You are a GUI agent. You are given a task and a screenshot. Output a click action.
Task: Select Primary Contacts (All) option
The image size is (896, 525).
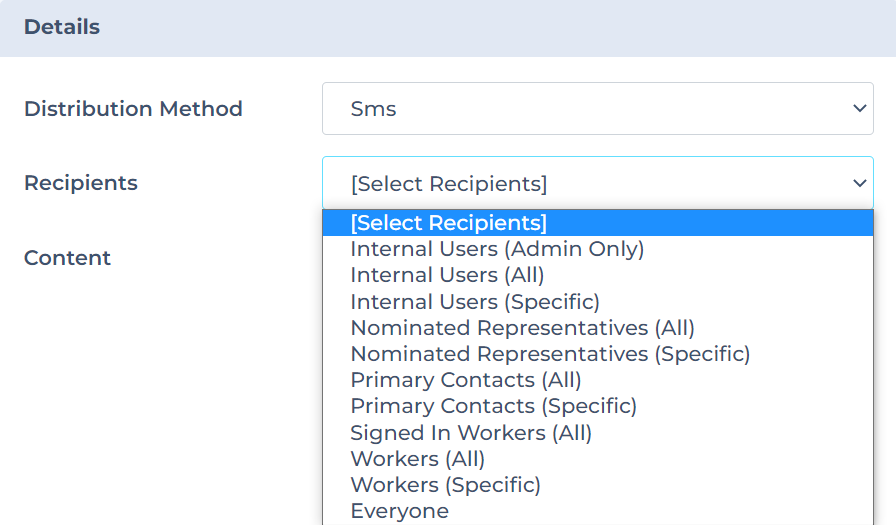pos(466,380)
